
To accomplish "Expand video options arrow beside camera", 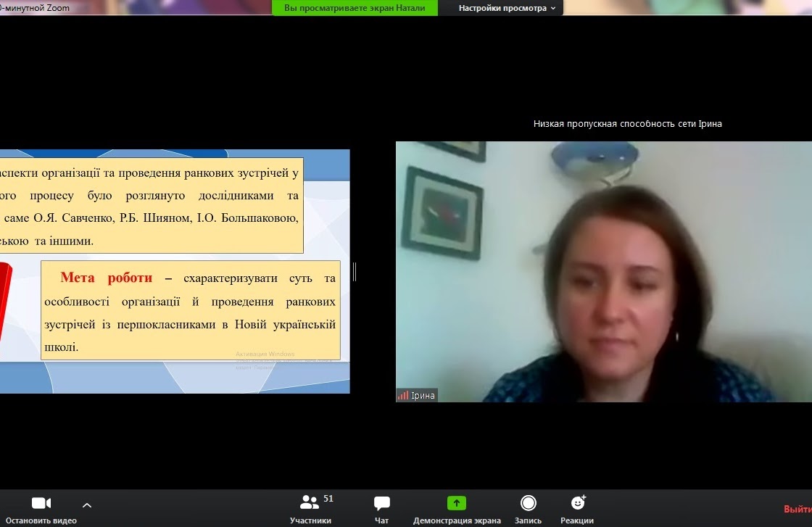I will 87,505.
